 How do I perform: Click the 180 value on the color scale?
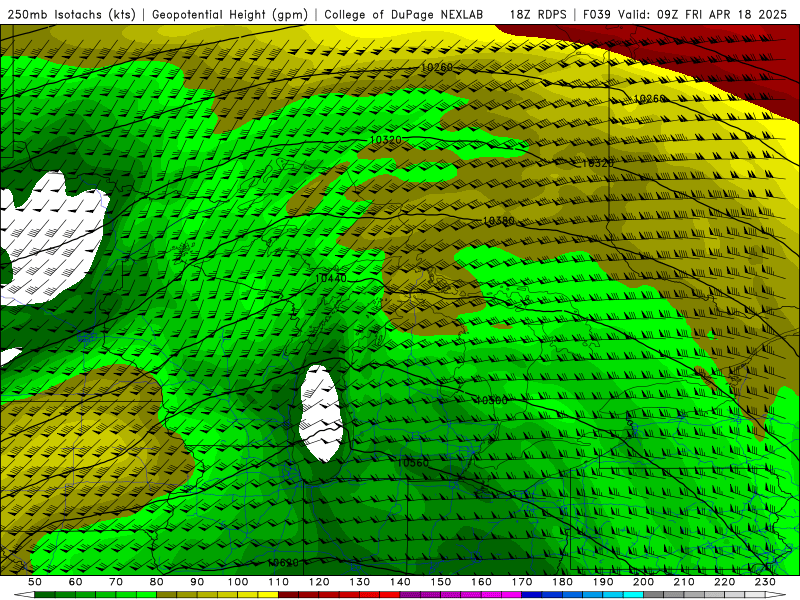click(562, 582)
